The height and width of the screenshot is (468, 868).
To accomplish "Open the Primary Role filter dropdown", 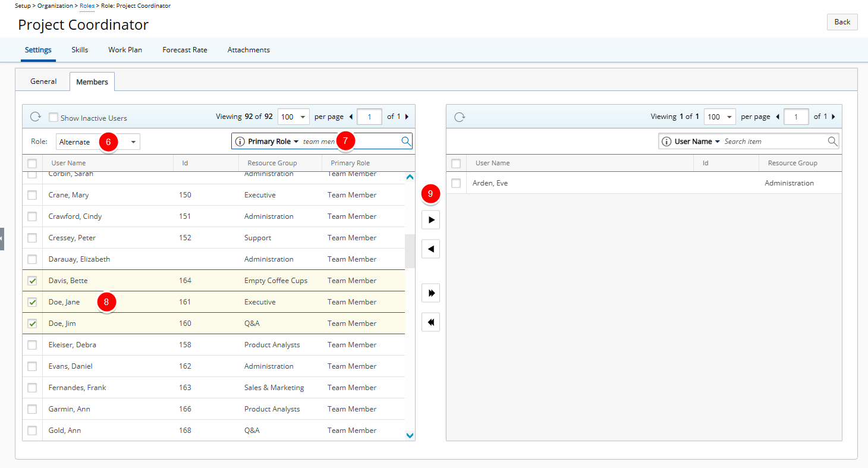I will (x=273, y=142).
